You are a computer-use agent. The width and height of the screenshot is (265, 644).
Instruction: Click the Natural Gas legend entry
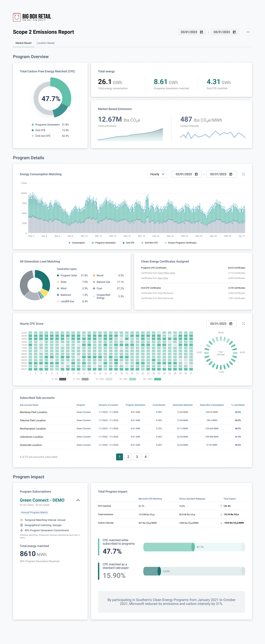pyautogui.click(x=108, y=282)
